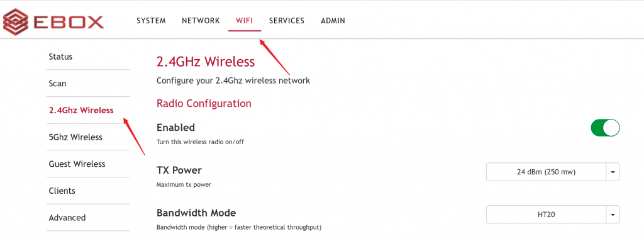View the Clients sidebar page
The image size is (644, 241).
click(x=62, y=191)
